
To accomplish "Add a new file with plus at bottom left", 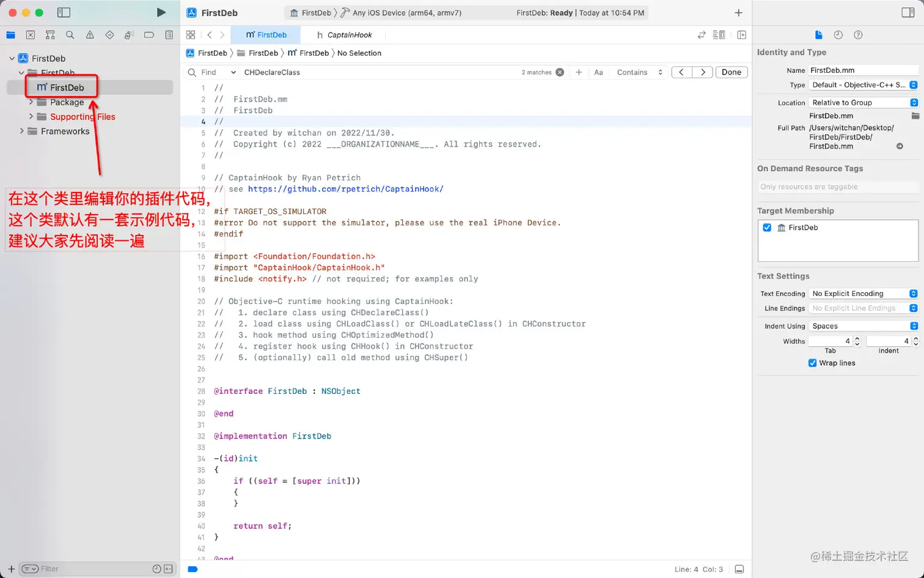I will [11, 569].
